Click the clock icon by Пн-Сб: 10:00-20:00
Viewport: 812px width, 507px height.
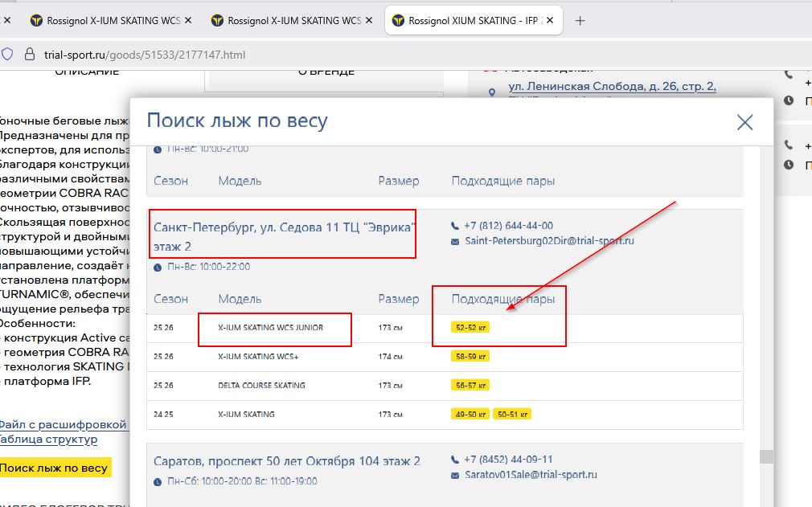158,481
